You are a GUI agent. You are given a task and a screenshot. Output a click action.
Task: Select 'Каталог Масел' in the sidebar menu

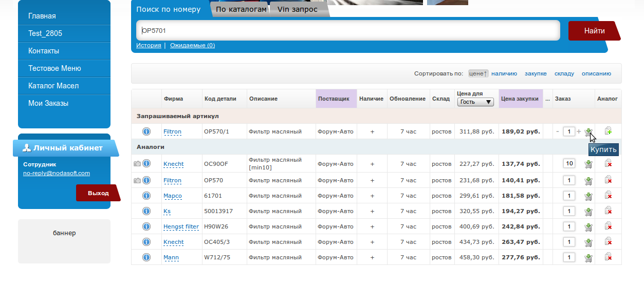coord(53,86)
